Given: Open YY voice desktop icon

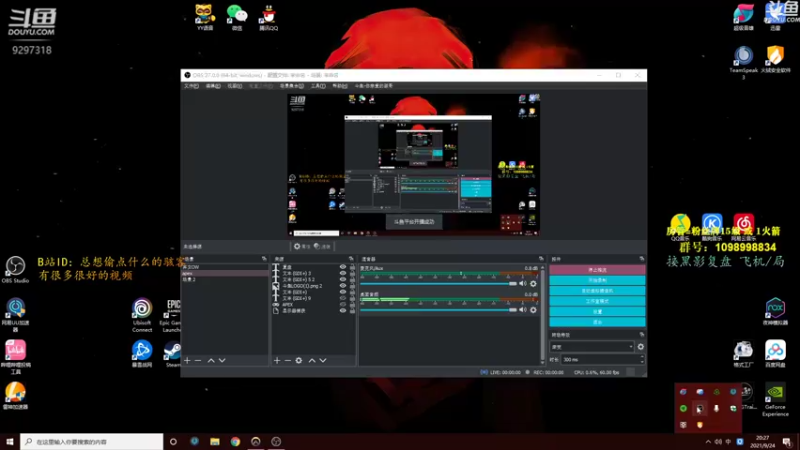Looking at the screenshot, I should 205,17.
